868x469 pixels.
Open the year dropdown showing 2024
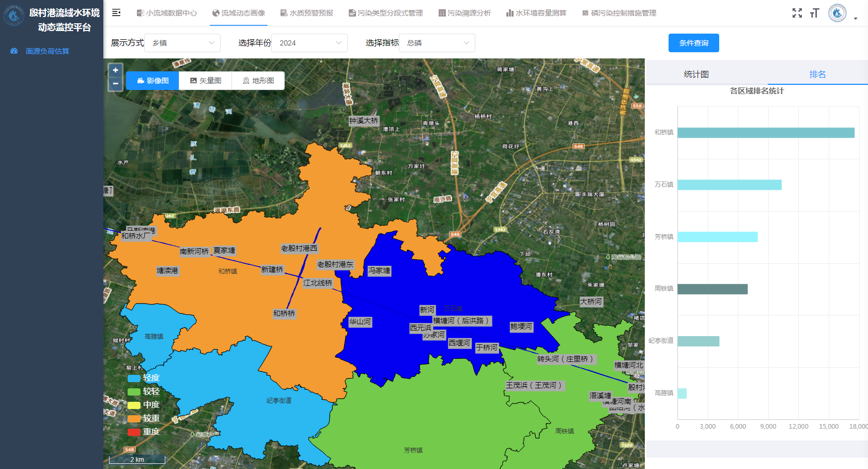(x=309, y=43)
